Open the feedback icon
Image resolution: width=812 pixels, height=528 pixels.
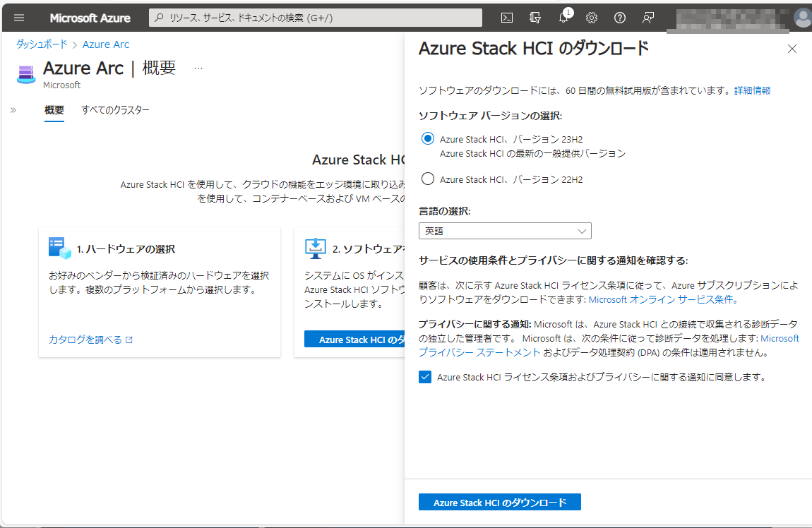pos(648,18)
